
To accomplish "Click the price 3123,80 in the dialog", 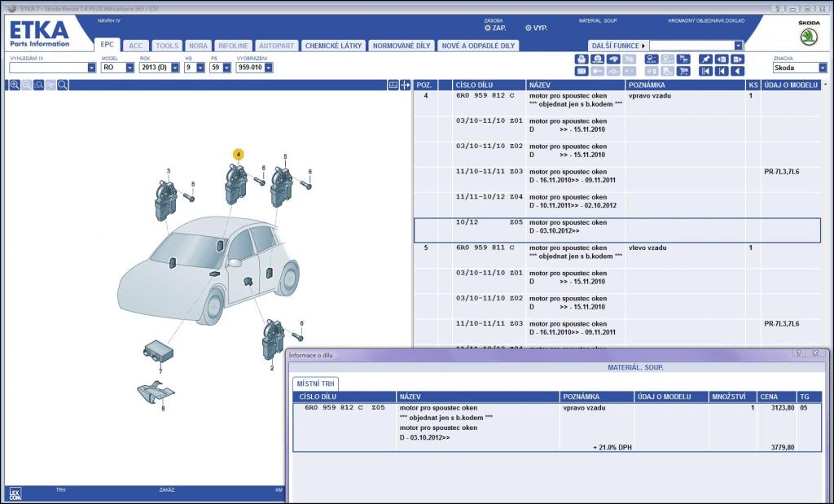I will [783, 408].
